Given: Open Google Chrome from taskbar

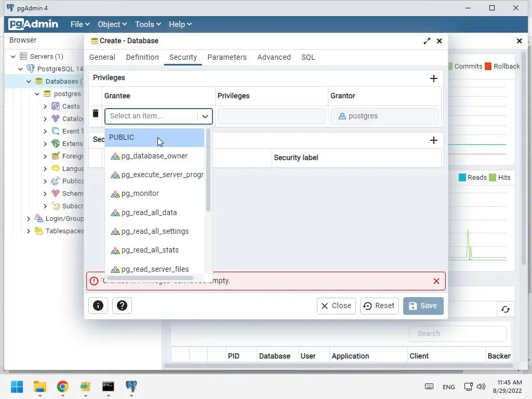Looking at the screenshot, I should [62, 387].
